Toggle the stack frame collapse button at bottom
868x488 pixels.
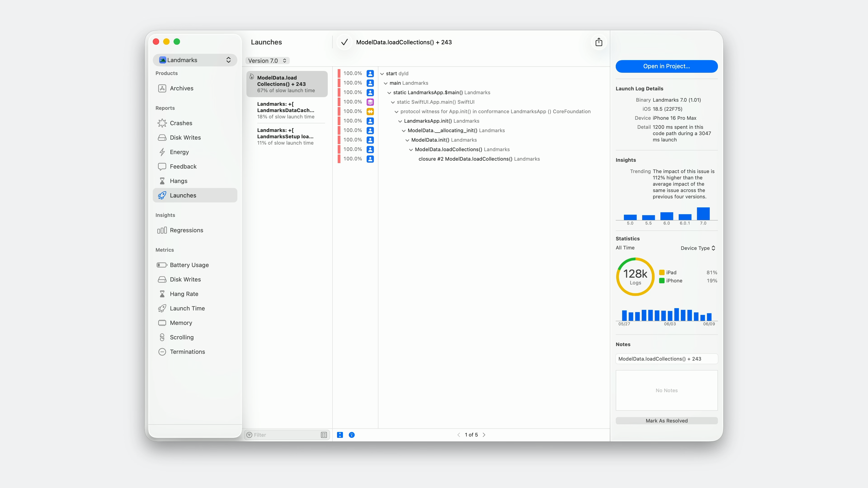pyautogui.click(x=340, y=435)
